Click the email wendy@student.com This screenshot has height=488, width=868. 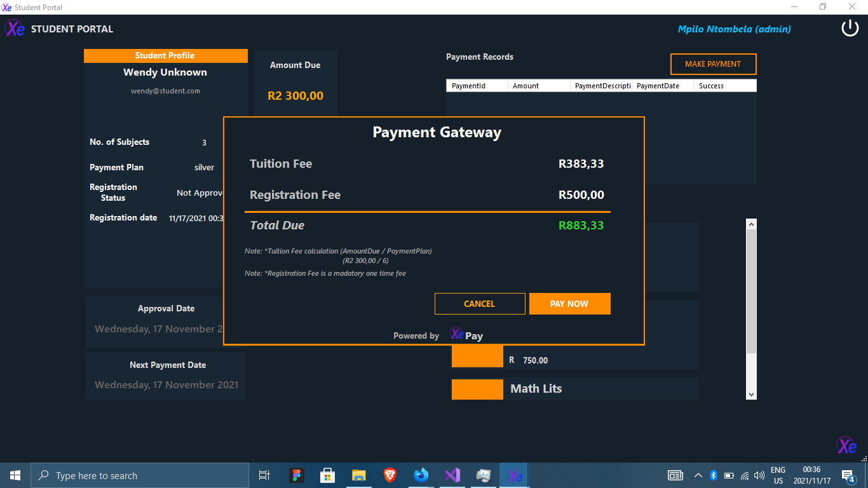click(x=165, y=91)
